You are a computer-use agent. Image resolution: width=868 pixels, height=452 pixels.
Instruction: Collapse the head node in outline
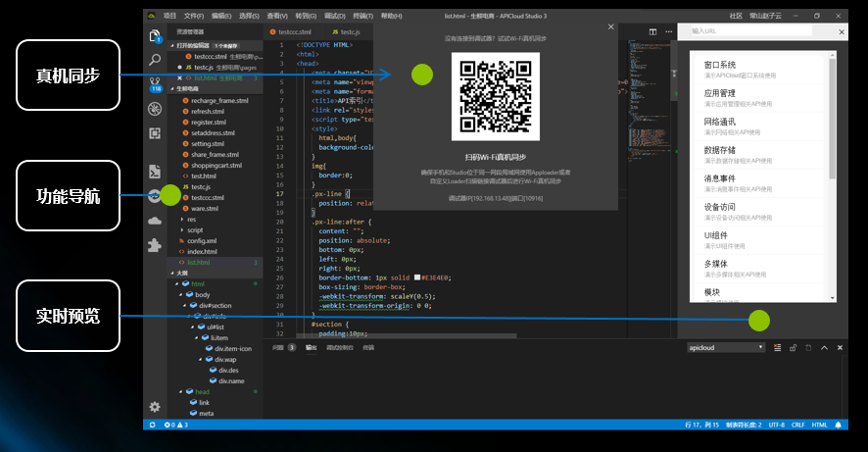pos(181,391)
